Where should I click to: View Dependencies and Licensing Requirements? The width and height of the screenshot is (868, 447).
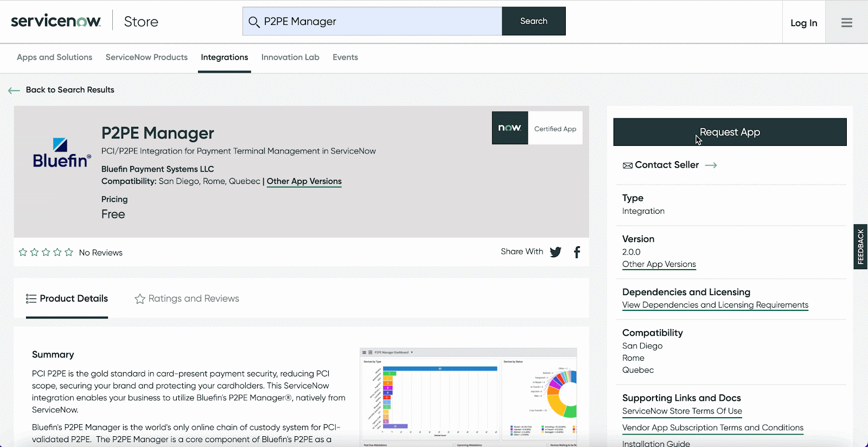(715, 305)
